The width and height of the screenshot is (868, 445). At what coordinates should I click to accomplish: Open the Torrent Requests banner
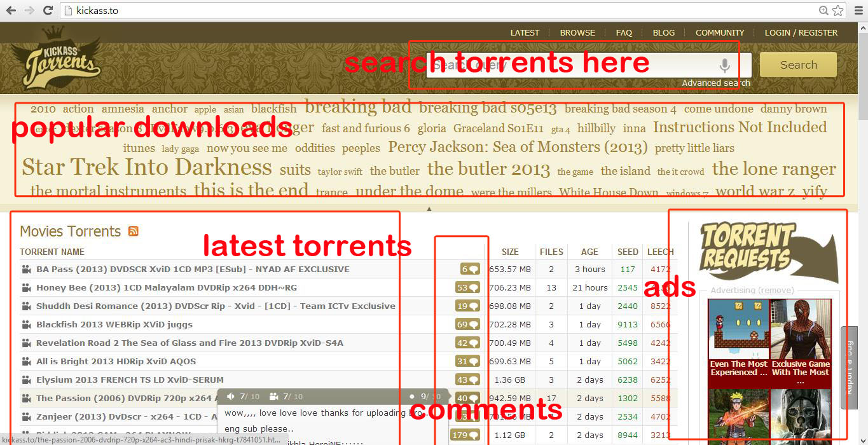tap(768, 252)
